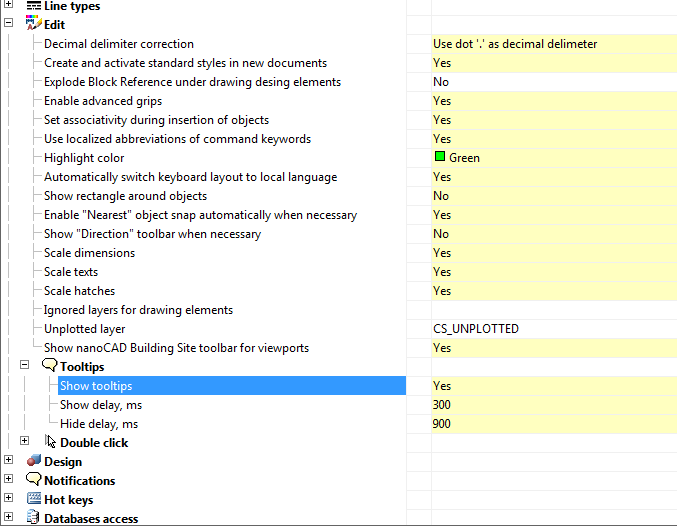The image size is (677, 526).
Task: Expand the Double click subsection
Action: [x=25, y=441]
